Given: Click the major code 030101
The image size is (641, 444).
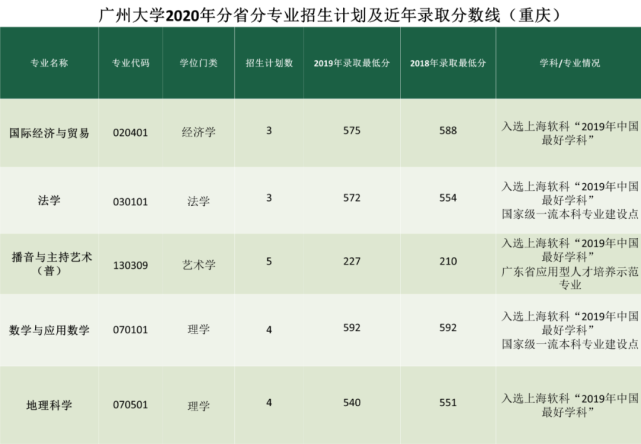Looking at the screenshot, I should coord(130,202).
